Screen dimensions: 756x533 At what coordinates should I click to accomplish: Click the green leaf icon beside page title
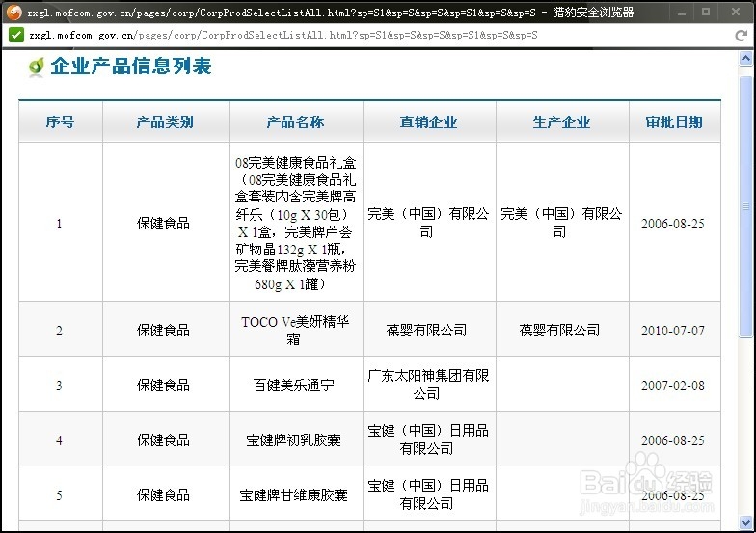[x=37, y=67]
